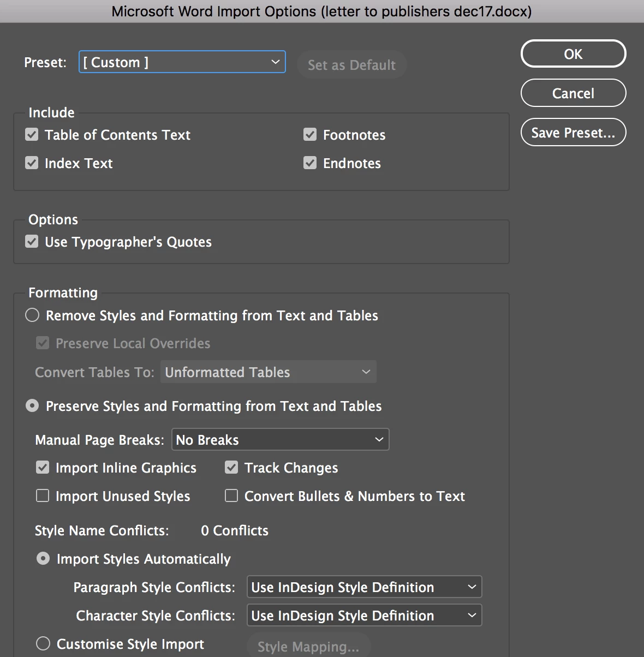Click the Include section heading
The width and height of the screenshot is (644, 657).
[x=51, y=112]
